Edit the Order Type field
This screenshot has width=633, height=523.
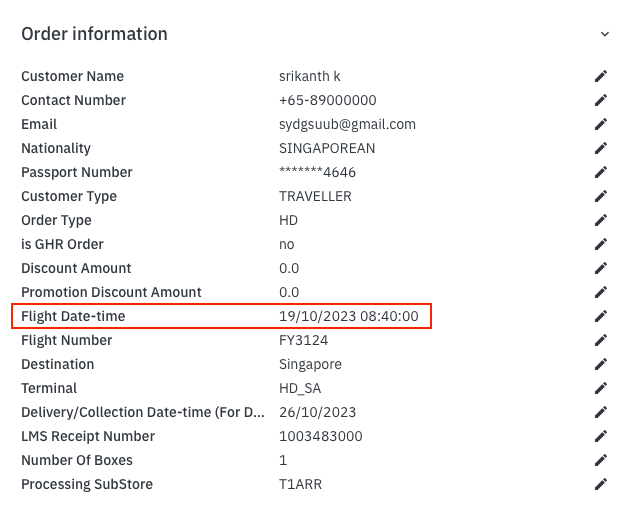(601, 220)
